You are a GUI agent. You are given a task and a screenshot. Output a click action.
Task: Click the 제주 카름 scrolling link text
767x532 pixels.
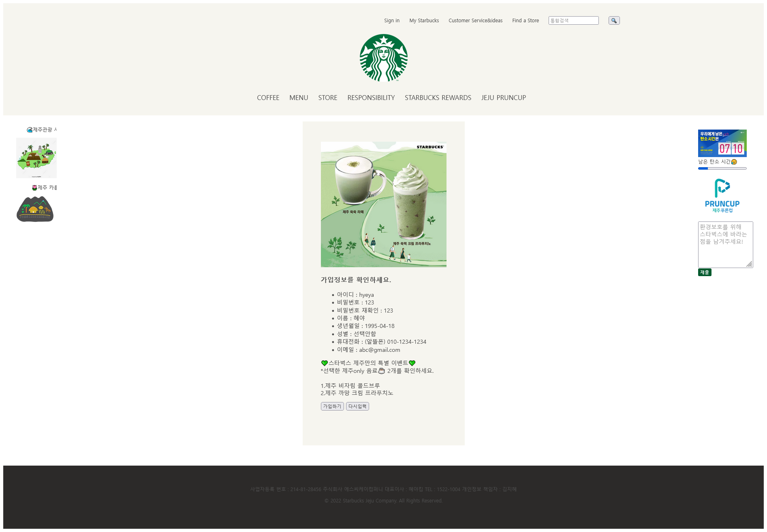45,187
